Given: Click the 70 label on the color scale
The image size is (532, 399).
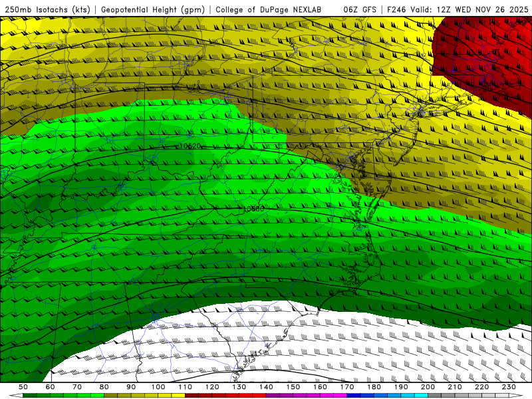Looking at the screenshot, I should (77, 387).
